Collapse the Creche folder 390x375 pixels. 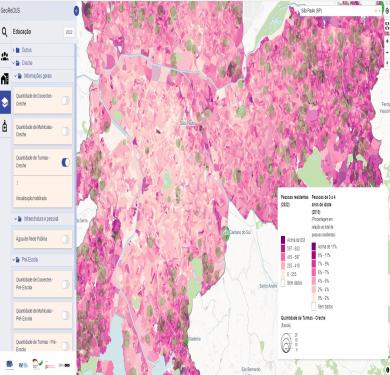(x=14, y=63)
